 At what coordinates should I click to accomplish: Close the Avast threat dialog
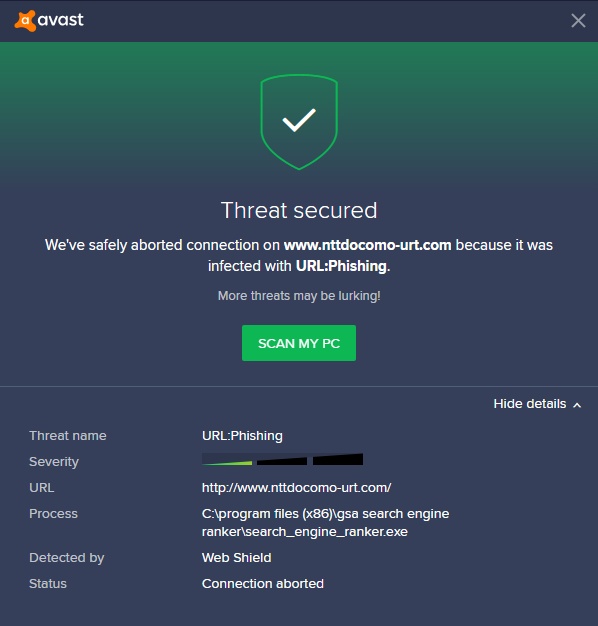pyautogui.click(x=578, y=21)
